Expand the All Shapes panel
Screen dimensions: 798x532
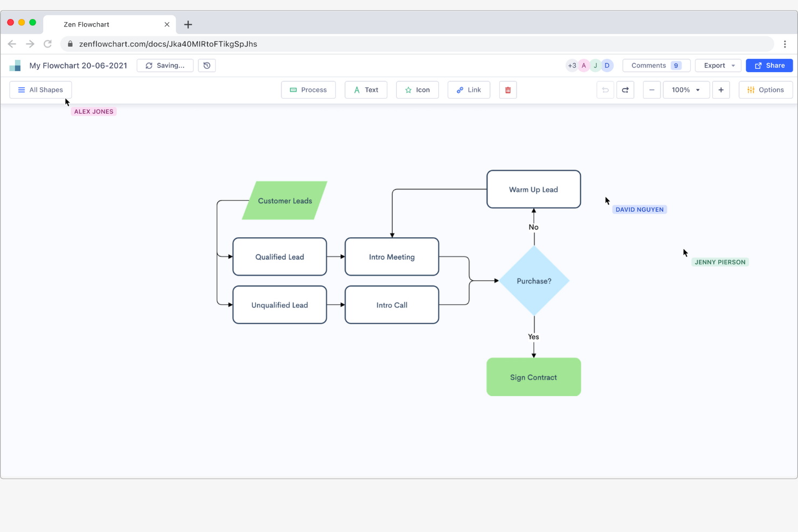40,89
